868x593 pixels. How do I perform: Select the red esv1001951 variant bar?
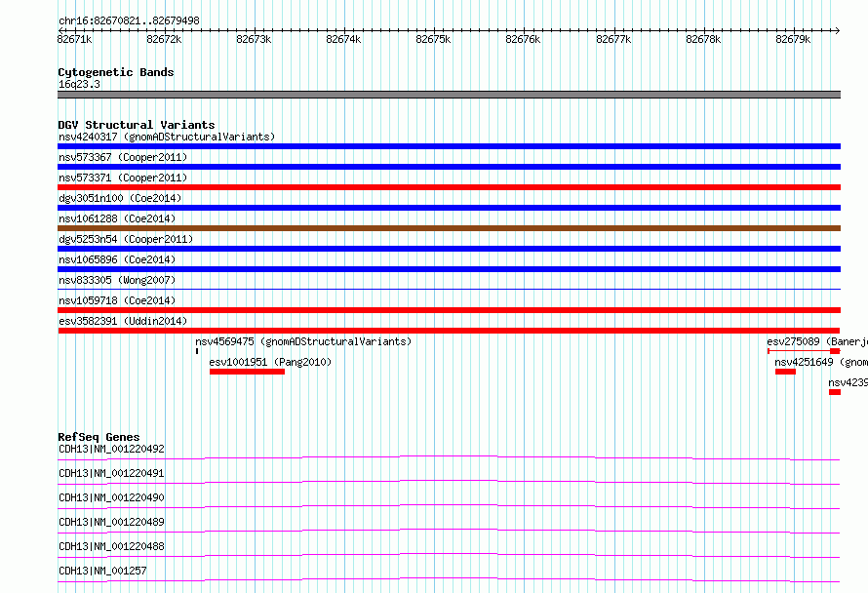[x=247, y=372]
